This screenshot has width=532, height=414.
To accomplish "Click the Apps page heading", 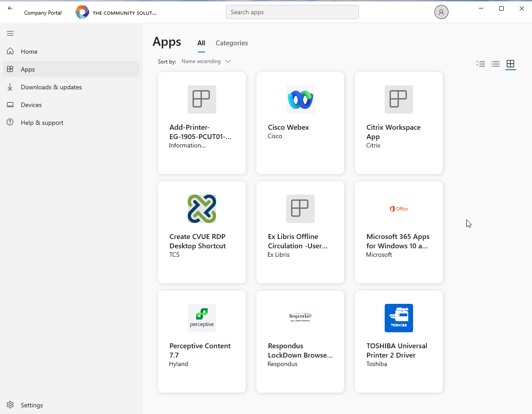I will tap(167, 42).
